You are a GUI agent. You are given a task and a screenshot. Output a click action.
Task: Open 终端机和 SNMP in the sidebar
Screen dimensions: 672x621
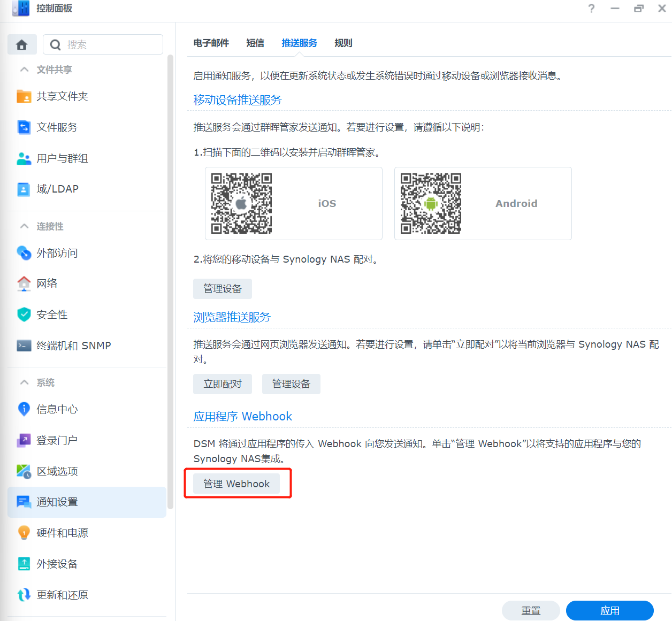coord(87,346)
